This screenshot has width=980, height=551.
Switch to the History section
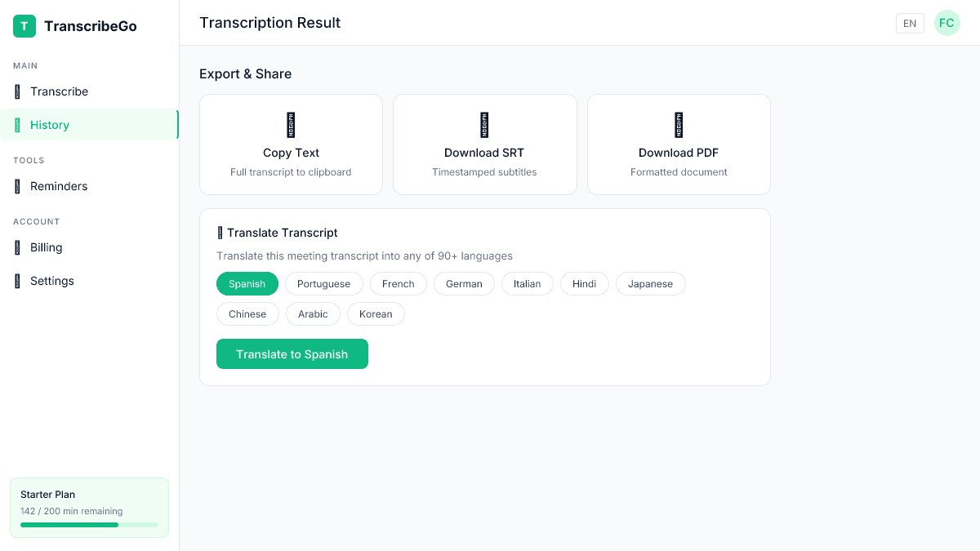50,125
